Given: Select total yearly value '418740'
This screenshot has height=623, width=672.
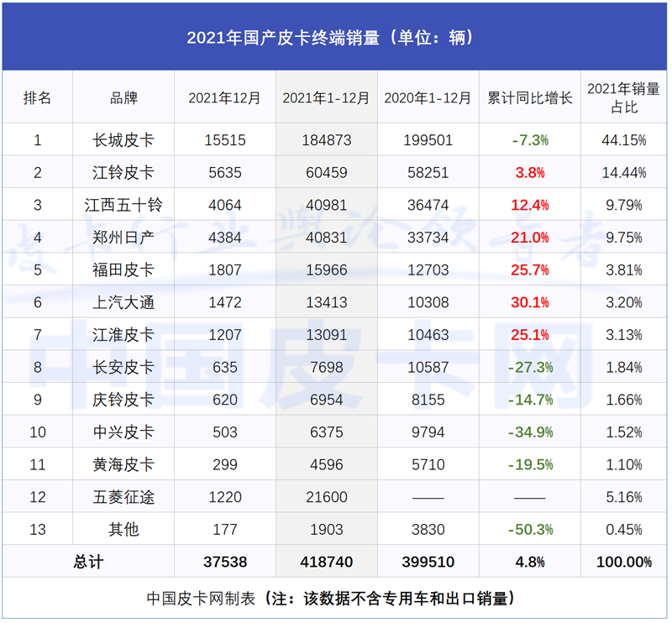Looking at the screenshot, I should pos(326,562).
